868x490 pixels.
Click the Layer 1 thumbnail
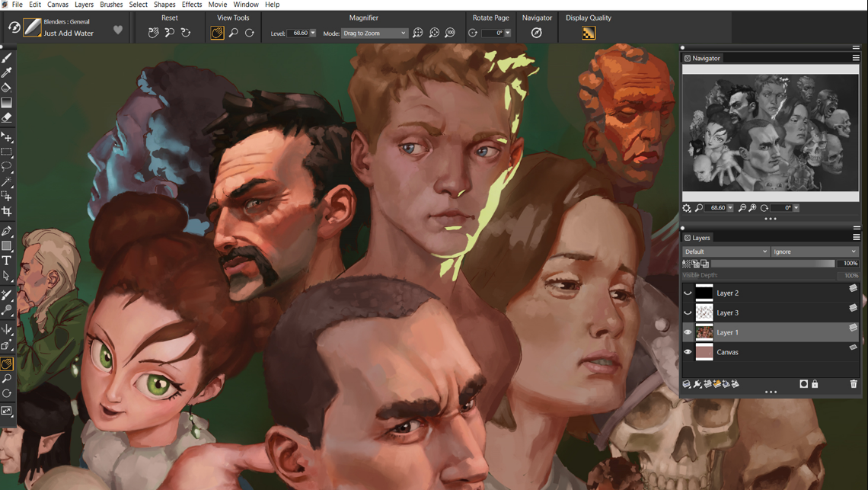point(704,332)
